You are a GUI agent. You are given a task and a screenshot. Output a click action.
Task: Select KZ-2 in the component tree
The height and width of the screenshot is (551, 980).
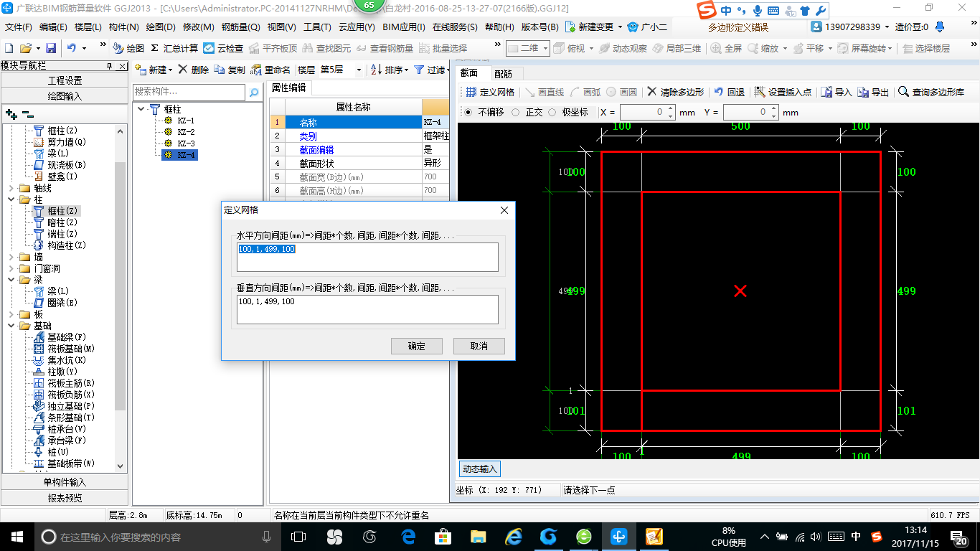tap(186, 132)
